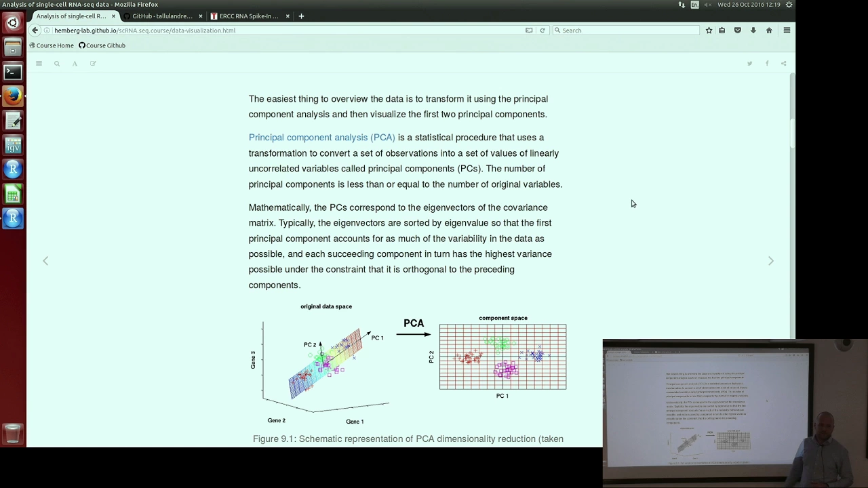Select the Figure 9.1 caption text
868x488 pixels.
tap(408, 439)
